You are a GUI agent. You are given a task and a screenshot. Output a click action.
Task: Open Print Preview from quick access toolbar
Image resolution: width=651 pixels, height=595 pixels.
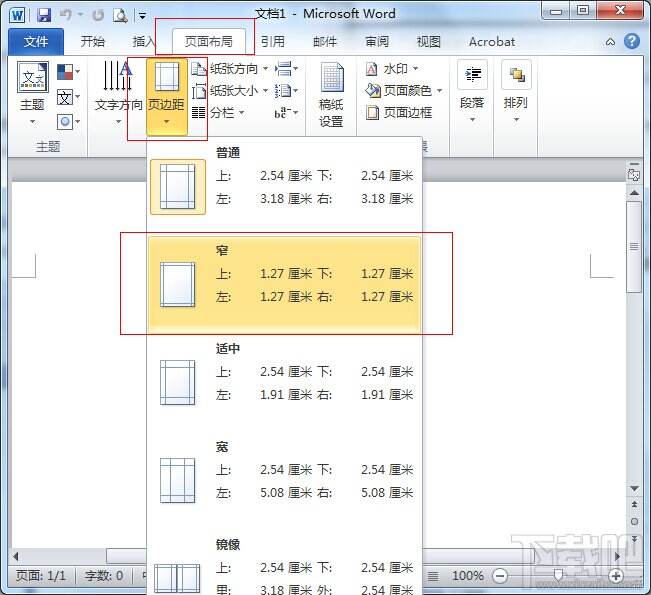click(x=120, y=15)
